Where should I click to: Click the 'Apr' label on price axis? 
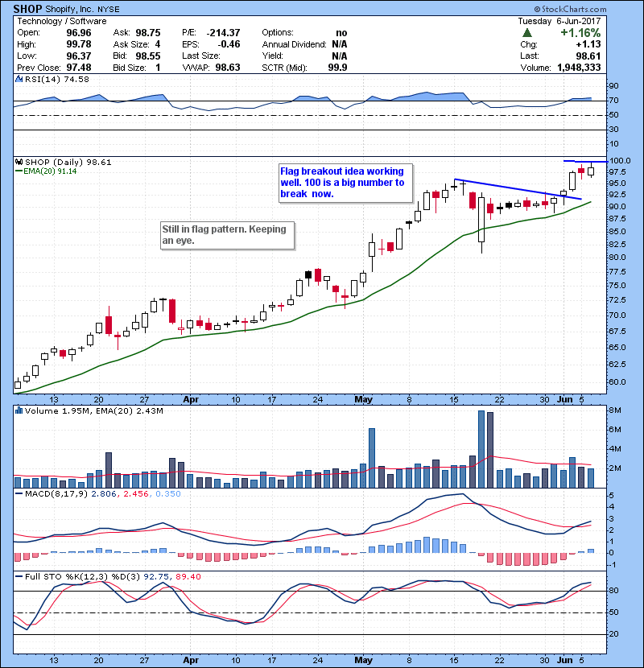tap(191, 400)
